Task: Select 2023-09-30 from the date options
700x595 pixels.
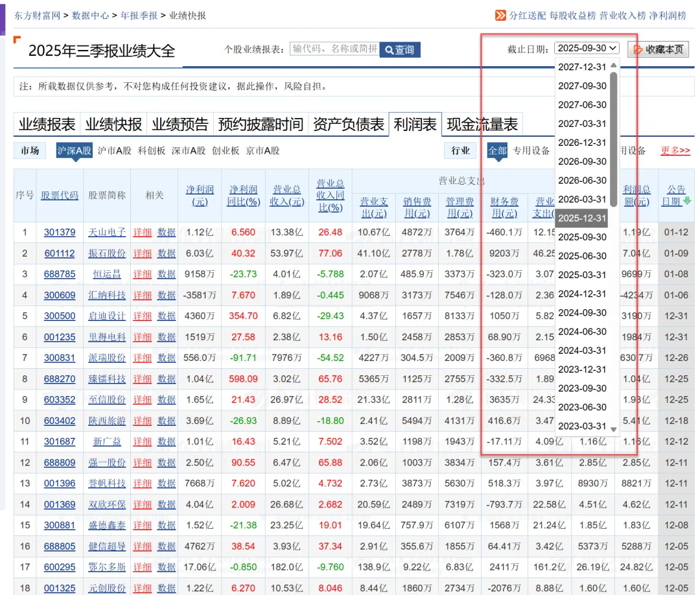Action: click(x=582, y=388)
